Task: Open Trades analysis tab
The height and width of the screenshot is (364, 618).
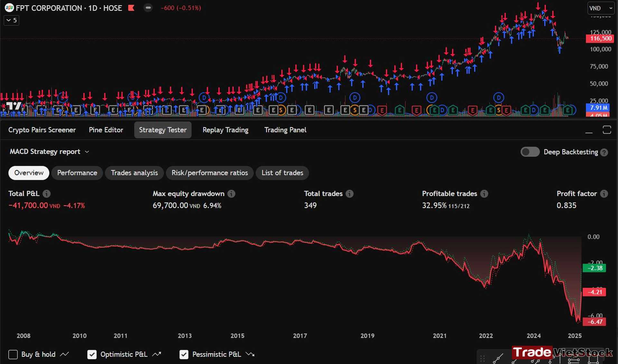Action: (x=134, y=173)
